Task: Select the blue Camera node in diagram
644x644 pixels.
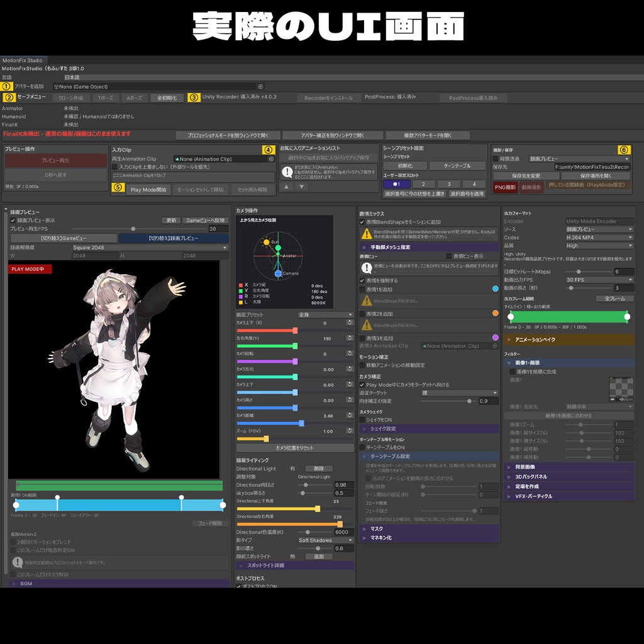Action: pyautogui.click(x=278, y=274)
